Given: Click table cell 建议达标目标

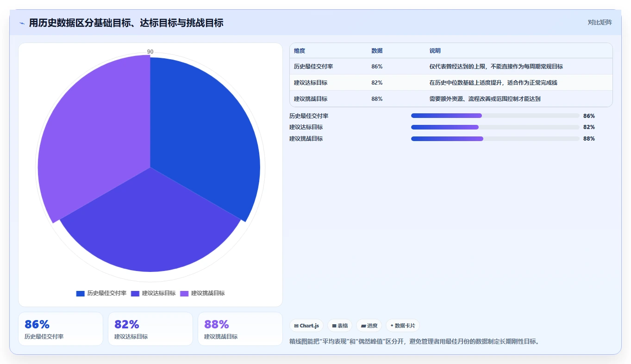Looking at the screenshot, I should pos(311,83).
